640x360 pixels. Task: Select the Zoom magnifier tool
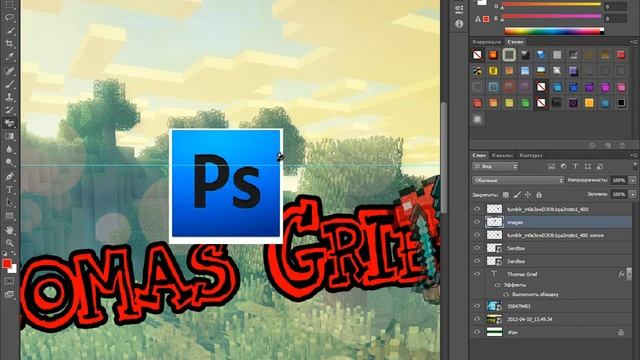(x=9, y=243)
